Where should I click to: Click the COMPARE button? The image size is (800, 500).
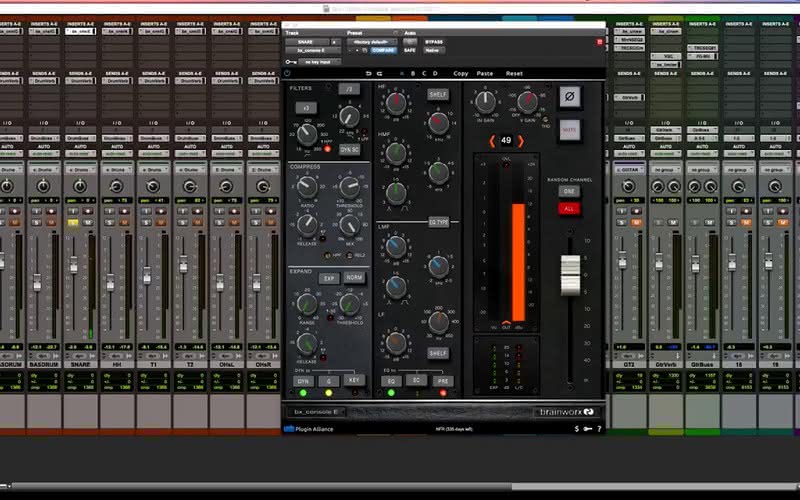pos(383,51)
